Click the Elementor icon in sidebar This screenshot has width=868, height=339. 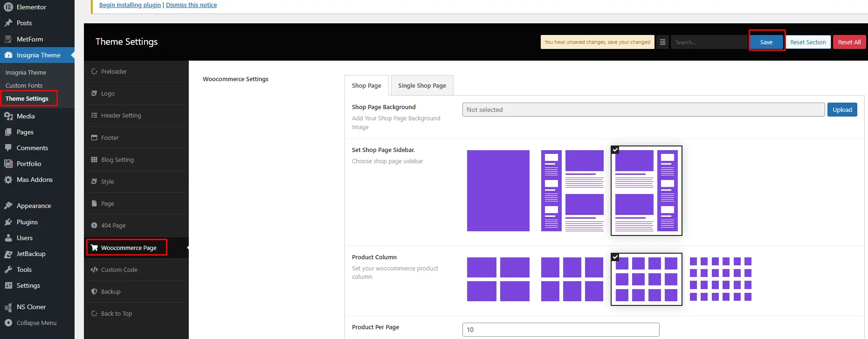[x=8, y=7]
